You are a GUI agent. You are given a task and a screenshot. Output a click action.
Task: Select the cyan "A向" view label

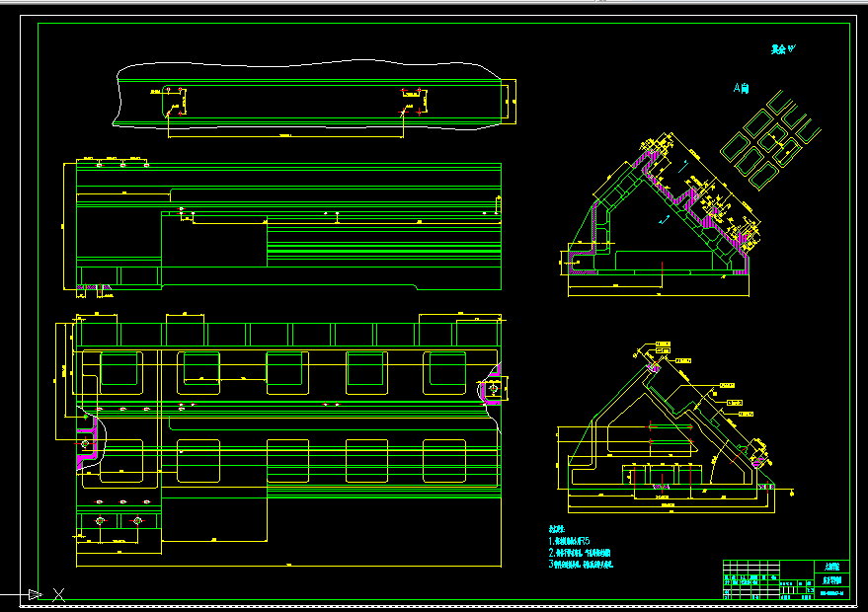[742, 88]
